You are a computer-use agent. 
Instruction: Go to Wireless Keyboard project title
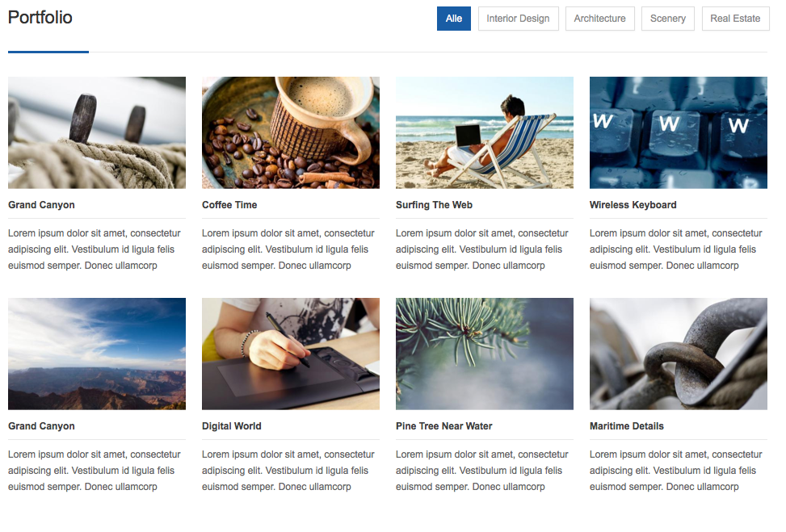click(633, 205)
